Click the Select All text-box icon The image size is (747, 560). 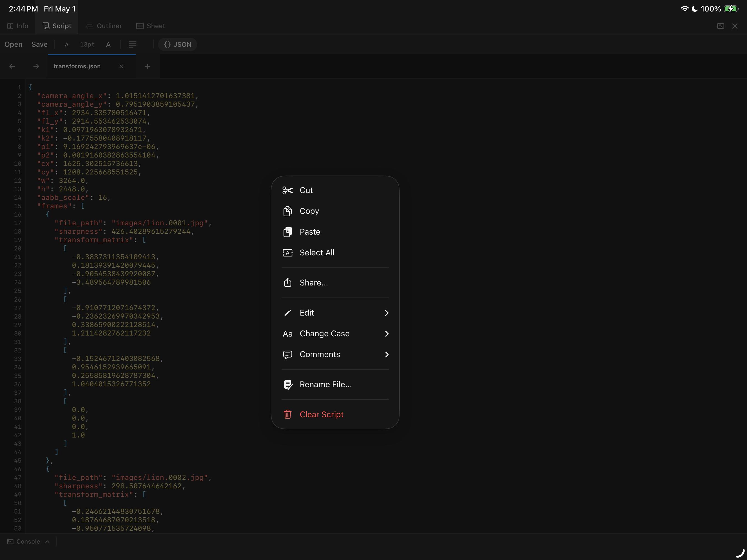click(x=287, y=253)
